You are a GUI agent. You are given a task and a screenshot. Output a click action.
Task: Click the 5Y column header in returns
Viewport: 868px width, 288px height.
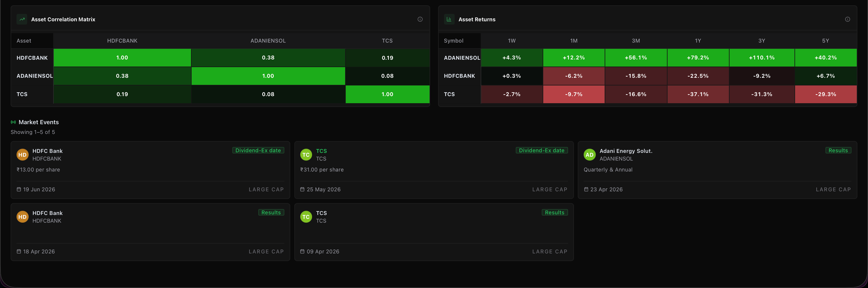point(825,41)
